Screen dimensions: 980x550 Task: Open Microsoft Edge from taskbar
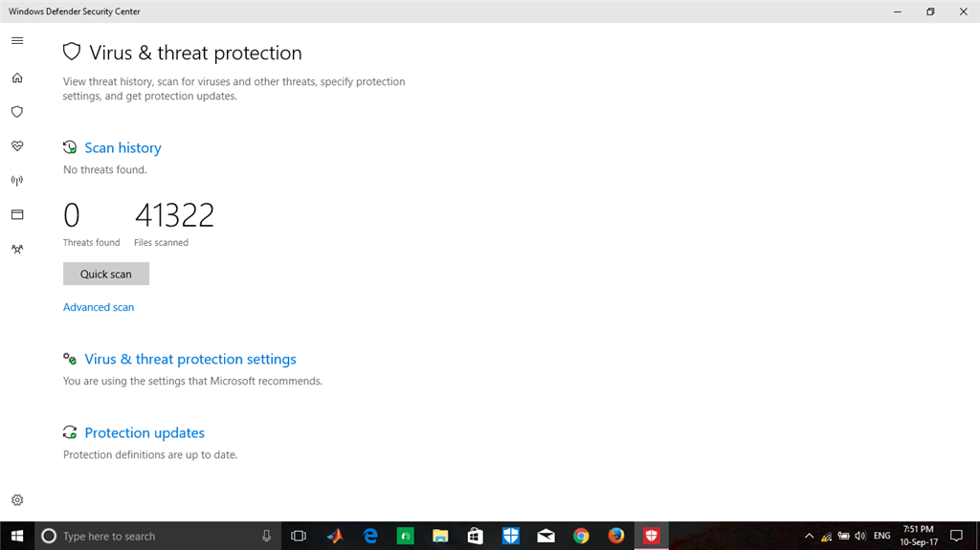[x=370, y=536]
